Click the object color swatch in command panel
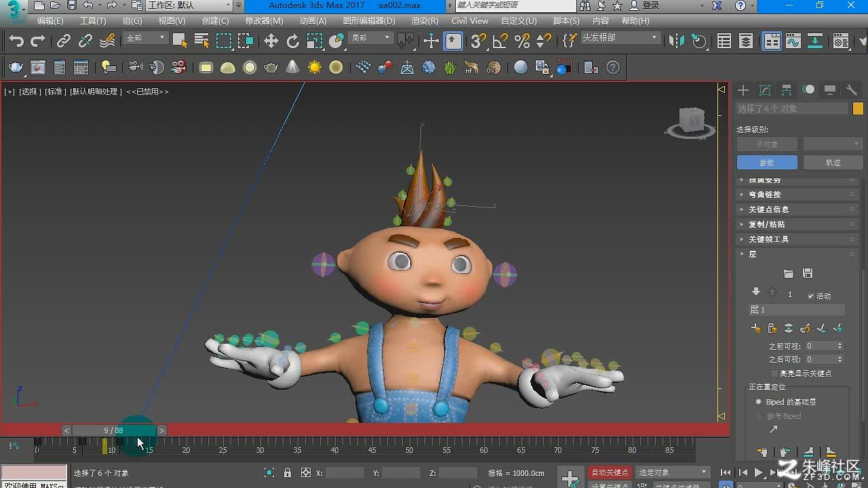The image size is (868, 488). (x=858, y=108)
